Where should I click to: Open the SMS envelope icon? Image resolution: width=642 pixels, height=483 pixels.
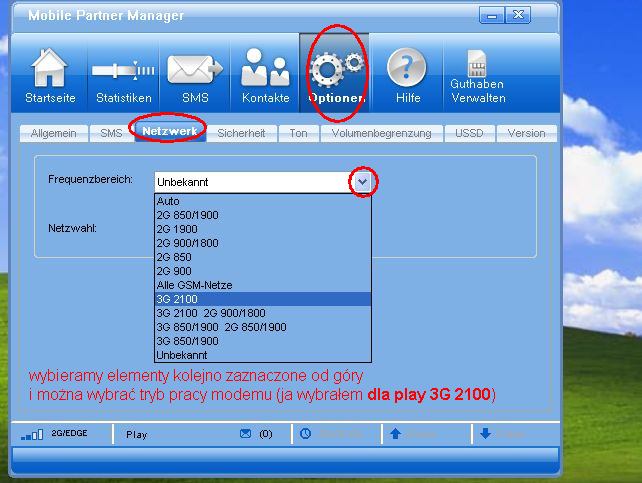pyautogui.click(x=195, y=70)
